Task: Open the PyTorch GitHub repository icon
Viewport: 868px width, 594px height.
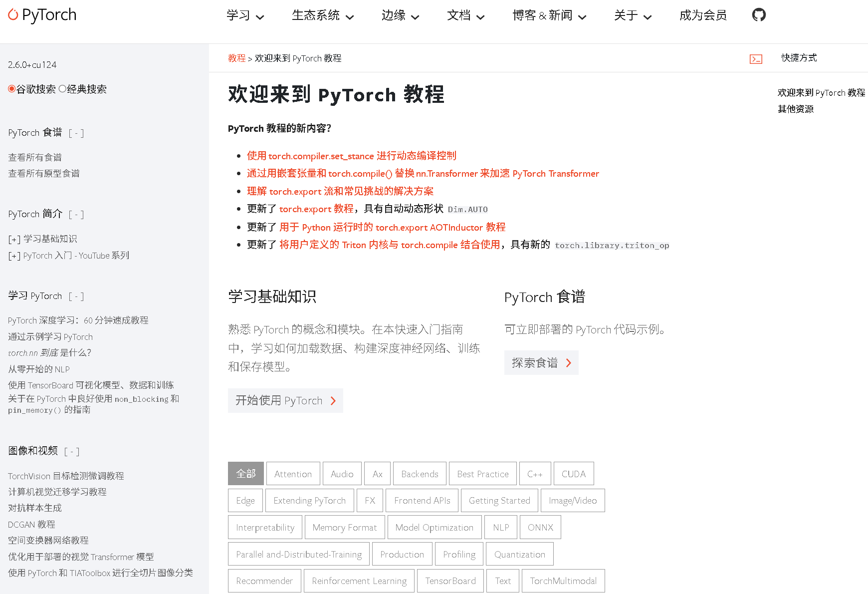Action: click(x=759, y=15)
